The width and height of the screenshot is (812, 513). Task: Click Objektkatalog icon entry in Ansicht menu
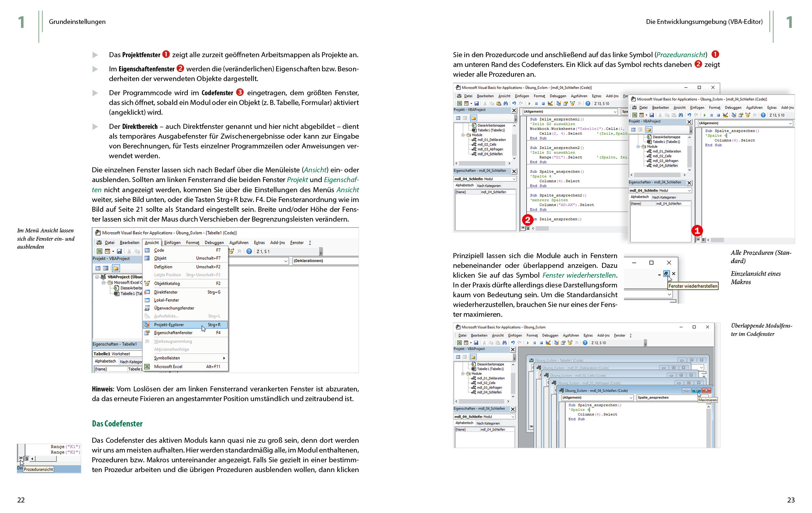147,283
